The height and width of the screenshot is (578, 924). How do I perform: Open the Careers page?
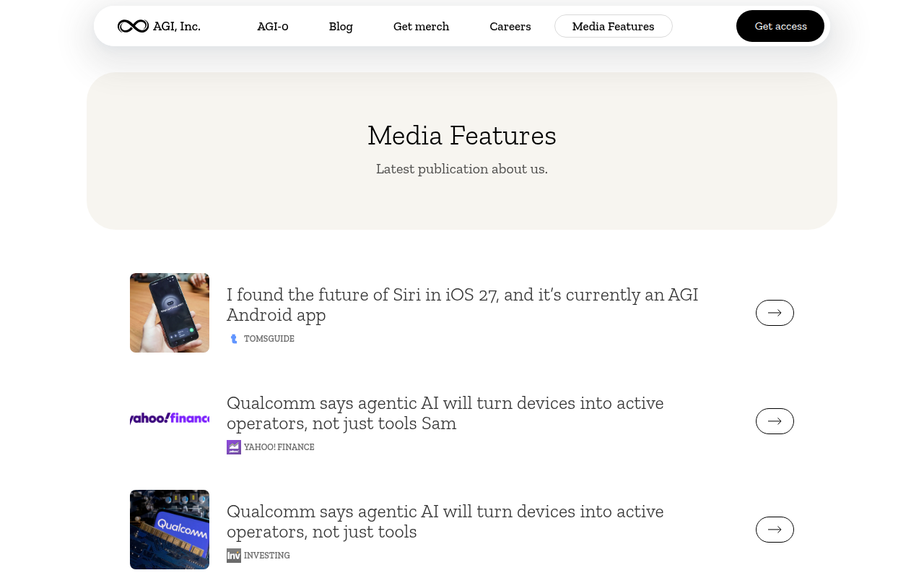point(510,26)
